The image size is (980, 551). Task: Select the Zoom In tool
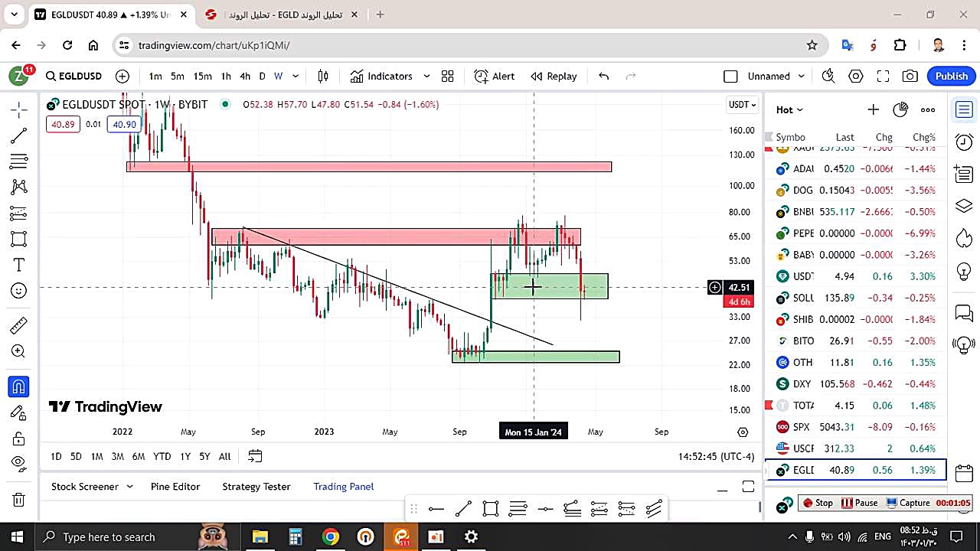click(x=19, y=351)
